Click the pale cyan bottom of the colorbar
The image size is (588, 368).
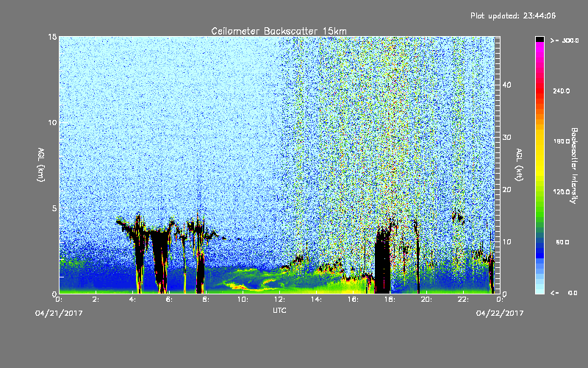tap(539, 287)
